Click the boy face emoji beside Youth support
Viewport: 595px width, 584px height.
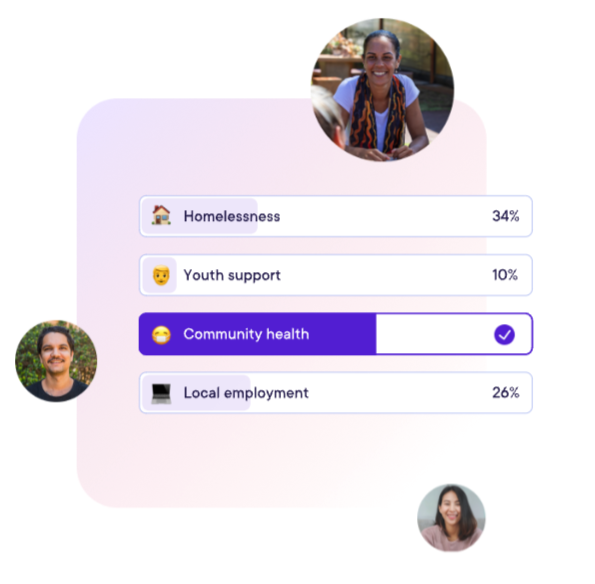pyautogui.click(x=161, y=275)
